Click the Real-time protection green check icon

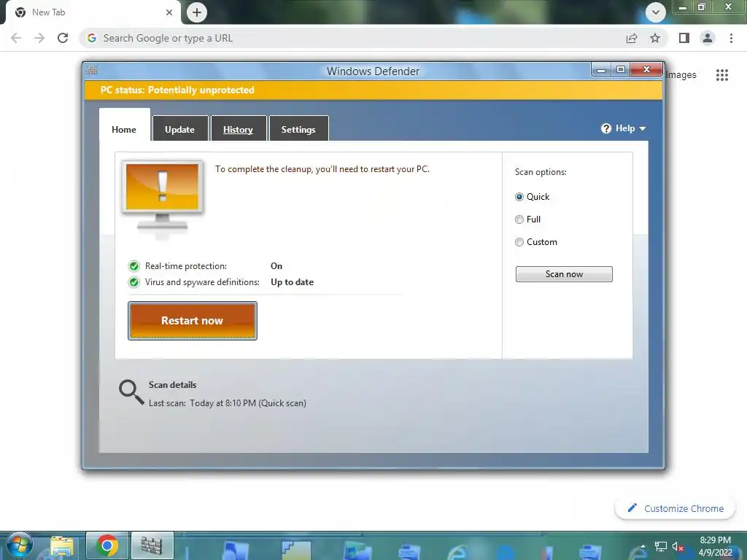tap(134, 266)
